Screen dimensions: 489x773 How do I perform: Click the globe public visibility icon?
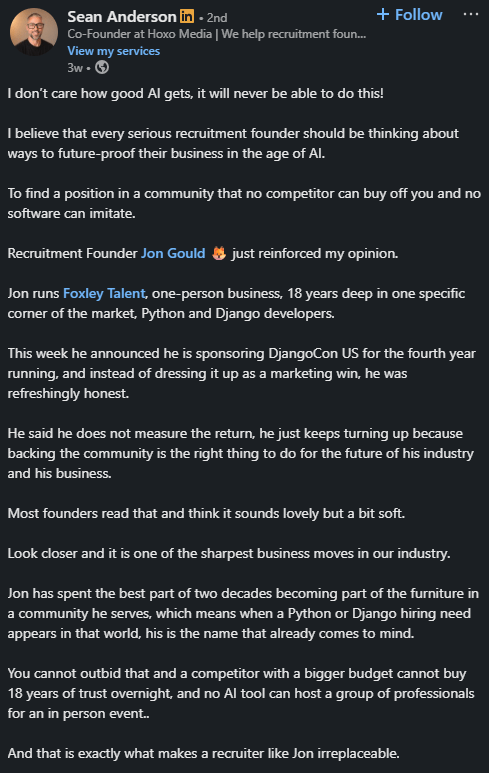click(102, 68)
